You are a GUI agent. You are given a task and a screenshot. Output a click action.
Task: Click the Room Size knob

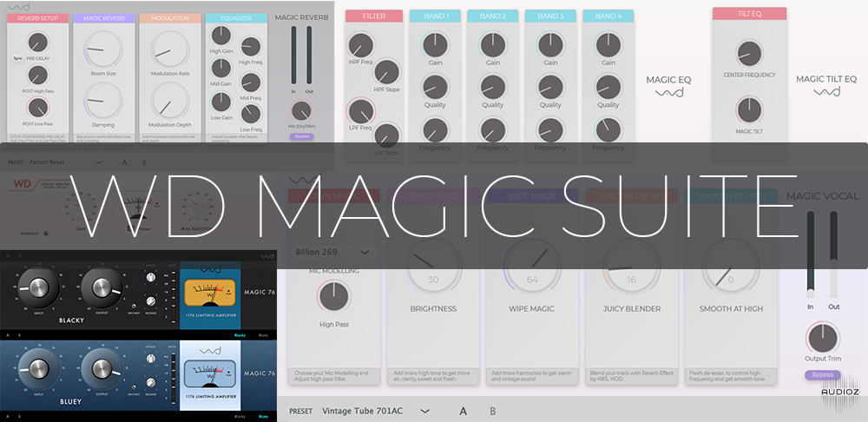pos(103,49)
